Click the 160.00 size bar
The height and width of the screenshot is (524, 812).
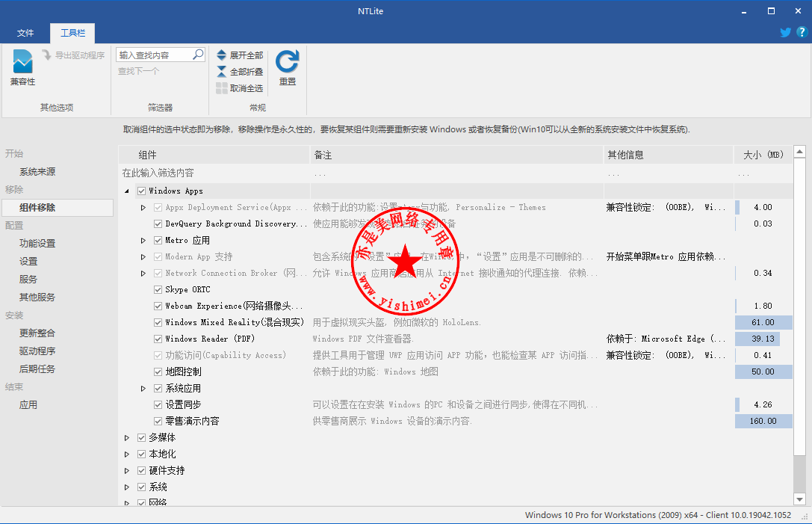click(763, 421)
